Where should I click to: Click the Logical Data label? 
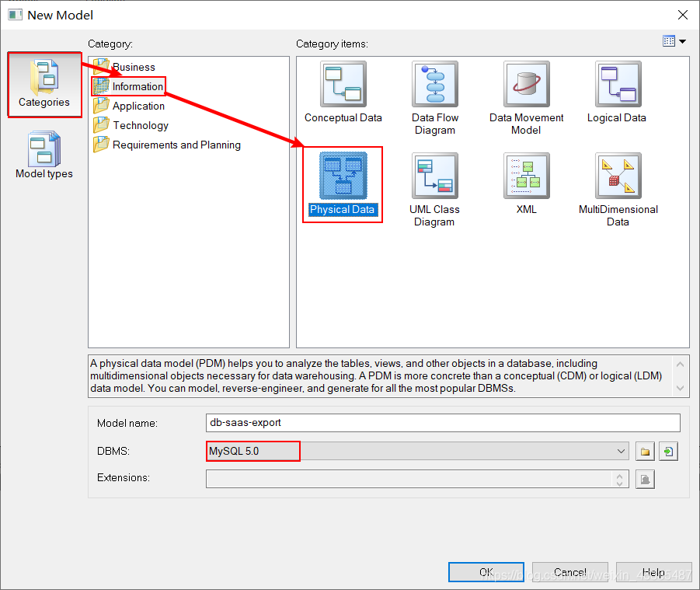pos(617,118)
